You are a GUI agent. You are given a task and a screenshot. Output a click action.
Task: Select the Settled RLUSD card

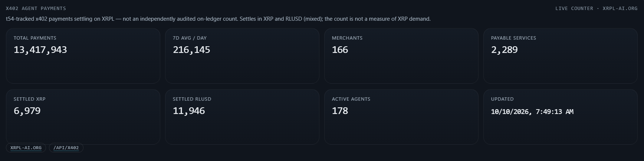(242, 117)
